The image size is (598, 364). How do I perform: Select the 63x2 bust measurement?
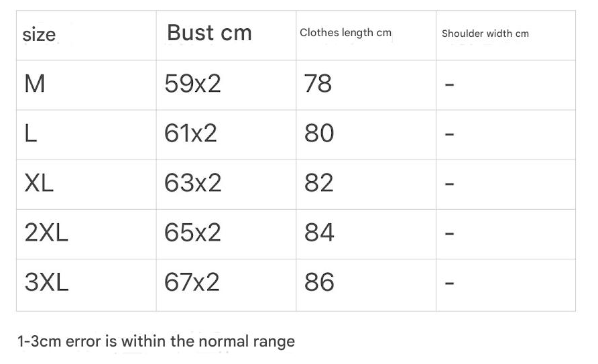click(192, 183)
